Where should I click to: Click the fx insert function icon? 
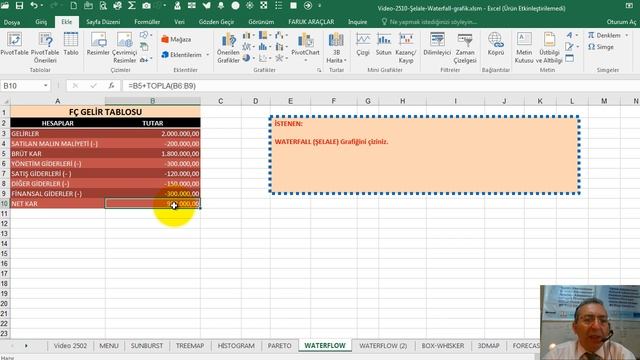tap(111, 86)
